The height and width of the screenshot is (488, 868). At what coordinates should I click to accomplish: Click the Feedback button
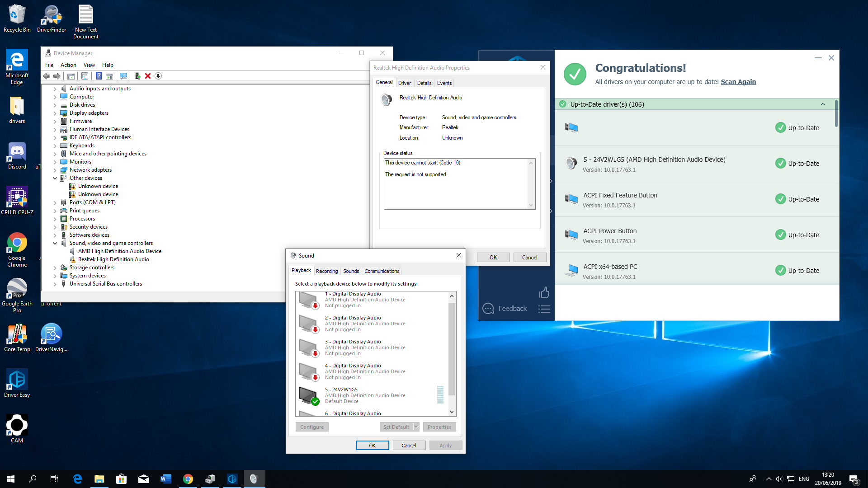(505, 309)
